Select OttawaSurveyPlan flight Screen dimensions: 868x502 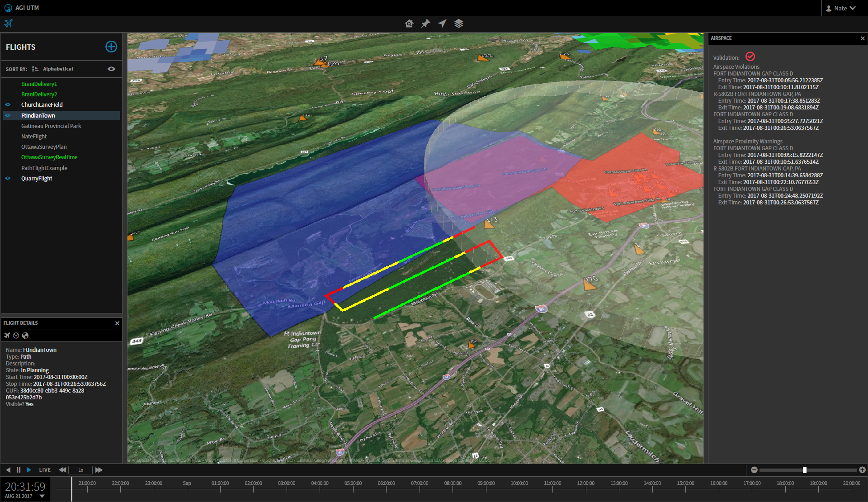(44, 147)
